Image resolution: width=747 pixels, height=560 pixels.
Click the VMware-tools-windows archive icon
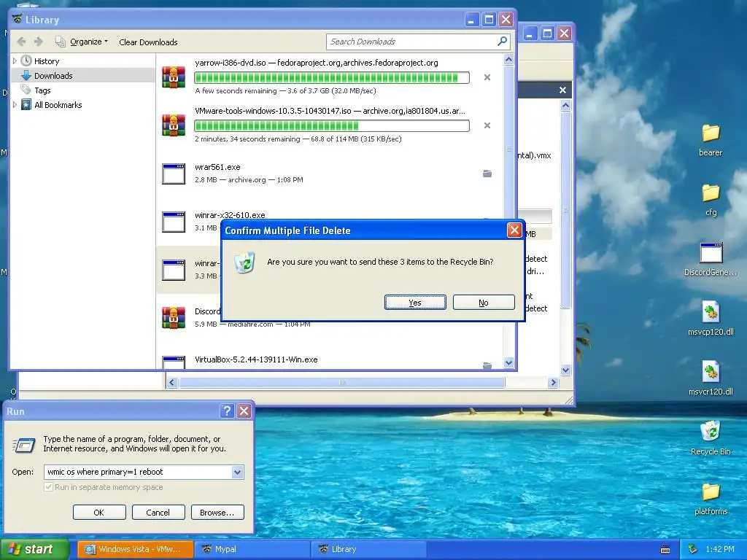pyautogui.click(x=174, y=125)
